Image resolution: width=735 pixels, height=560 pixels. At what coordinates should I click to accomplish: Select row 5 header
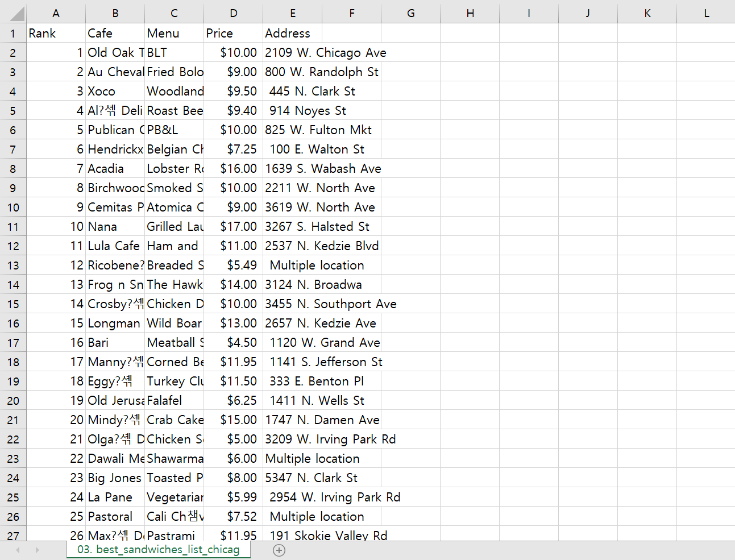[13, 110]
